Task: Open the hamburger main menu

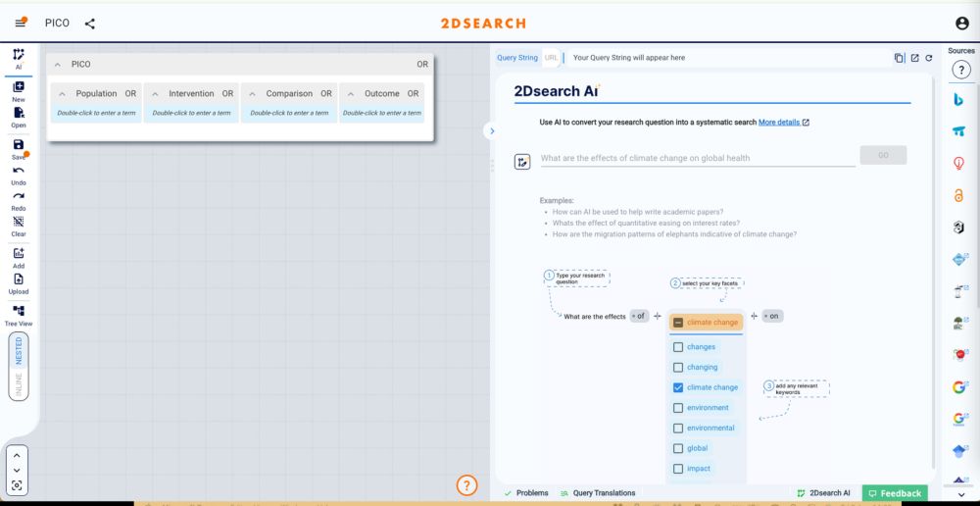Action: (x=20, y=23)
